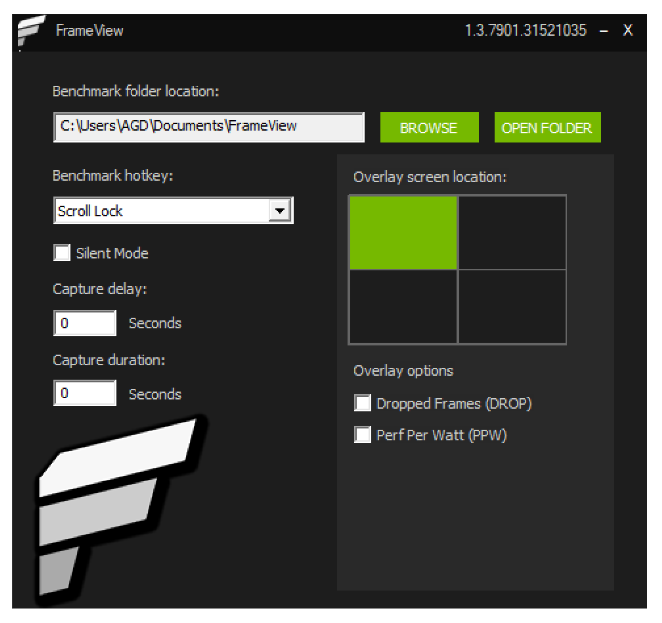The image size is (662, 623).
Task: Close the FrameView window
Action: [628, 30]
